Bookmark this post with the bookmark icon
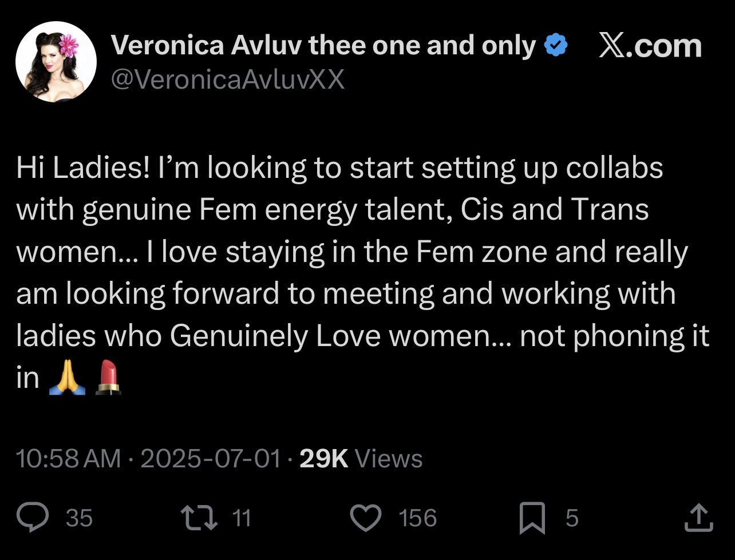 532,518
